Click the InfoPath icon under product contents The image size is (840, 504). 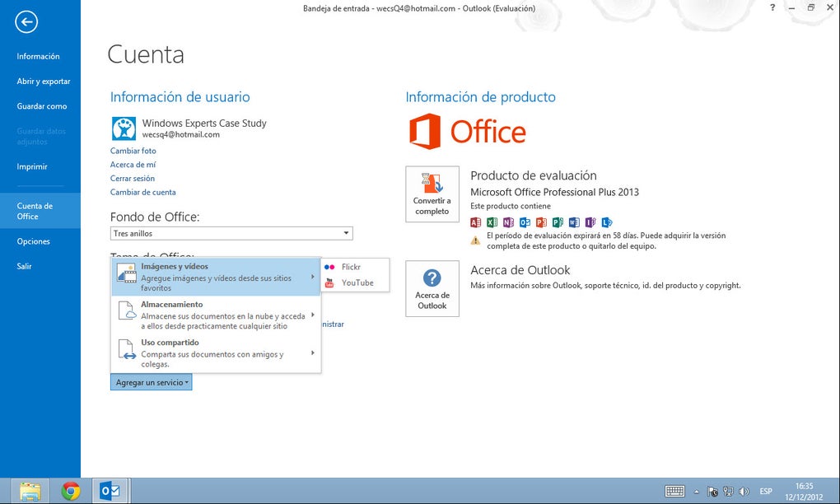[590, 222]
